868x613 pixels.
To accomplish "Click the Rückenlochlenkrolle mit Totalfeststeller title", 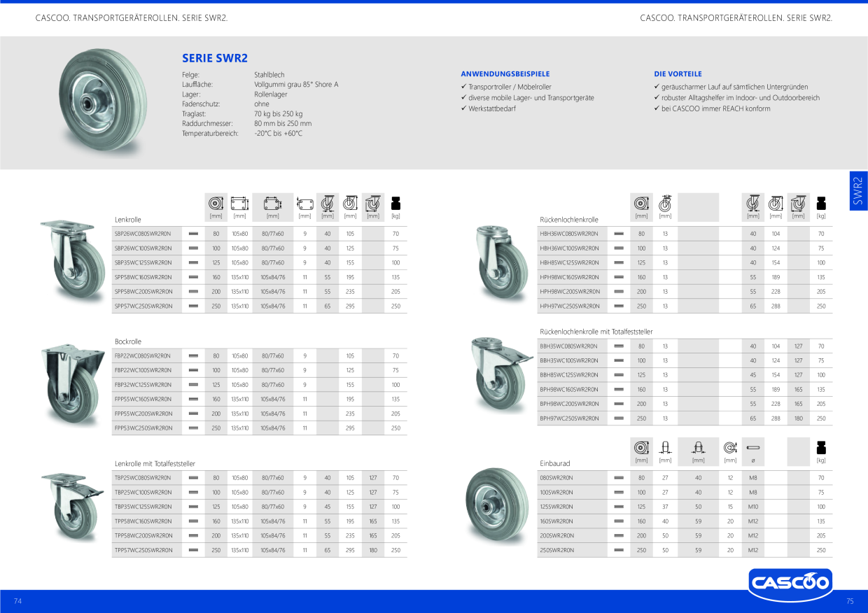I will click(596, 332).
